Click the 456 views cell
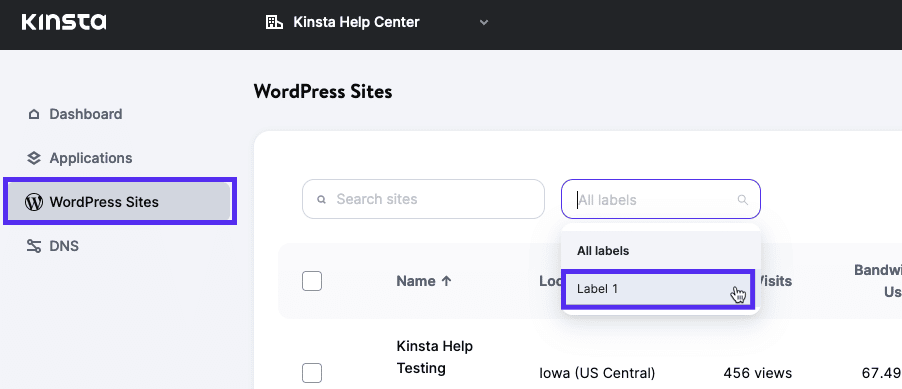The height and width of the screenshot is (389, 902). (758, 373)
